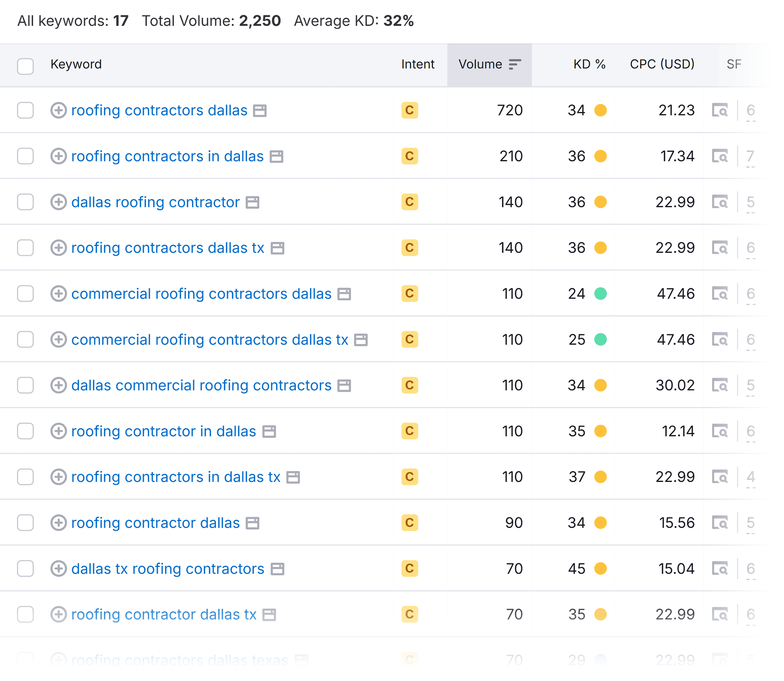Image resolution: width=784 pixels, height=681 pixels.
Task: Open keyword link 'roofing contractors dallas'
Action: pos(159,110)
